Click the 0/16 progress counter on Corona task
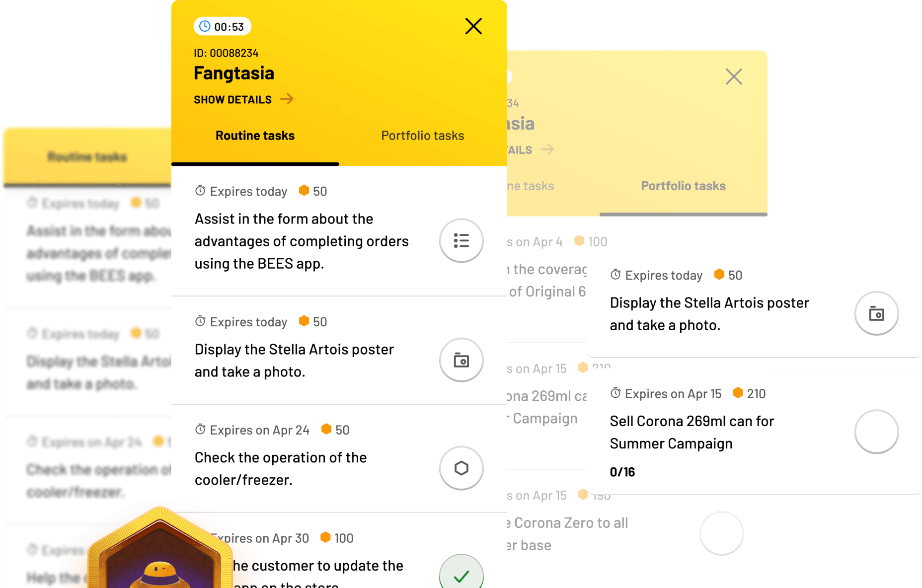 (622, 472)
